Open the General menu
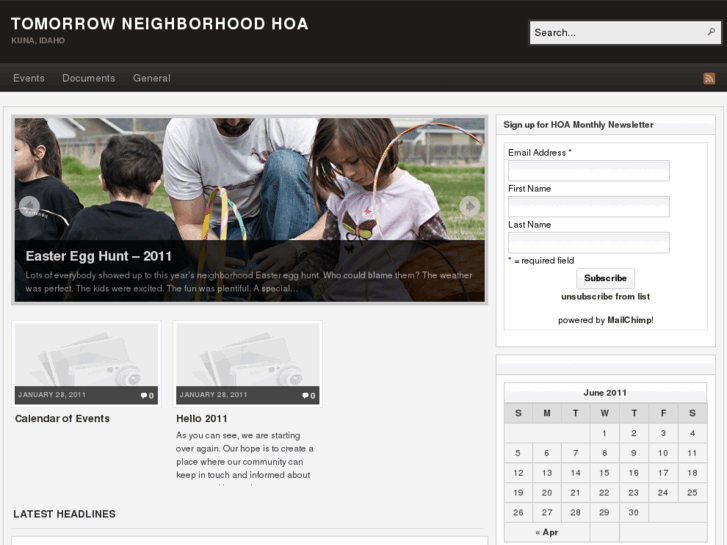The image size is (727, 545). [x=152, y=78]
